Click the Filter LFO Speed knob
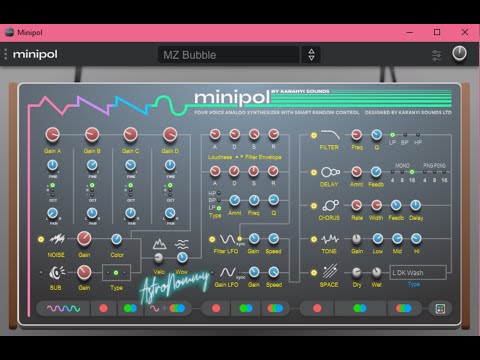The width and height of the screenshot is (480, 360). 273,239
